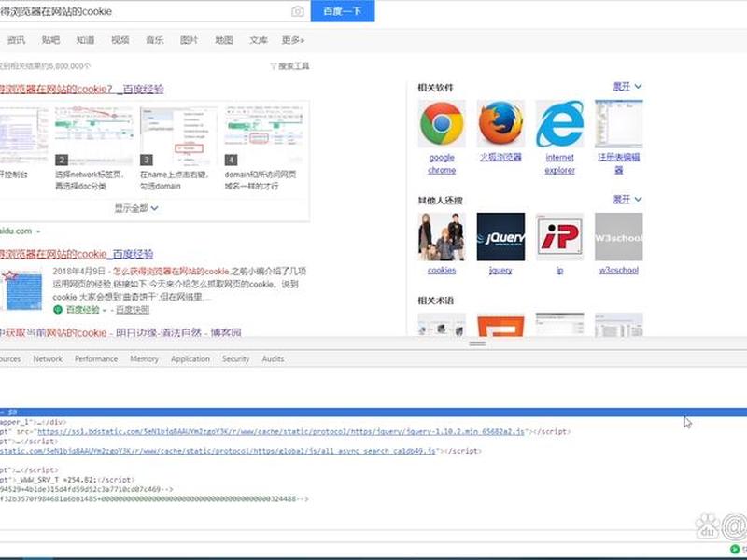Click the Google Chrome logo icon
Viewport: 747px width, 560px height.
(442, 123)
